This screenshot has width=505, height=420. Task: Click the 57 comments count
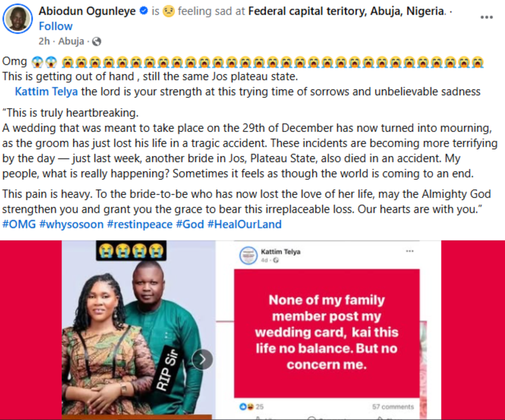point(393,406)
